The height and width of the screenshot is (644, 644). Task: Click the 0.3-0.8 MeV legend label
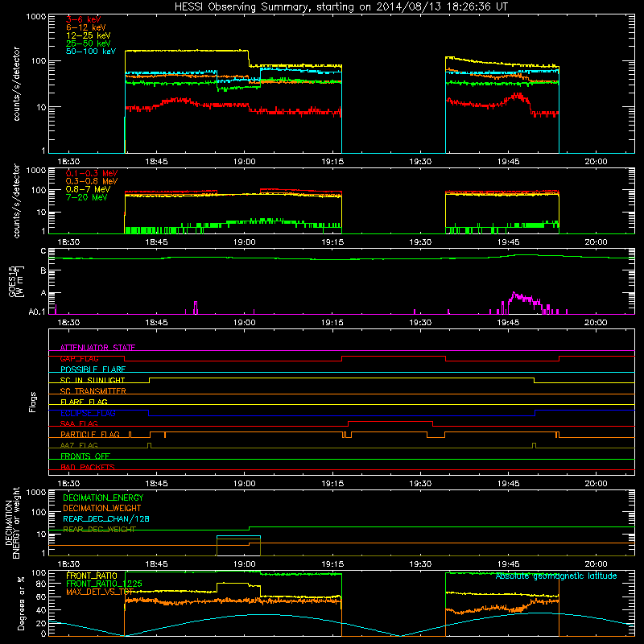coord(92,181)
